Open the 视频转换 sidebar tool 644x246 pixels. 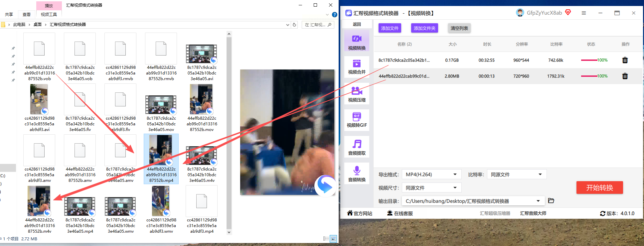[357, 41]
